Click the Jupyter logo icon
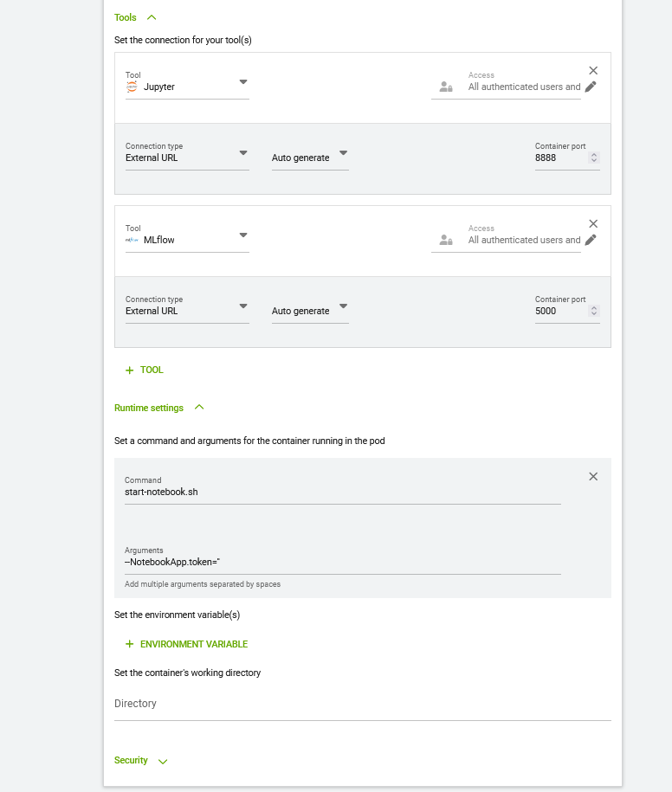 pos(132,87)
